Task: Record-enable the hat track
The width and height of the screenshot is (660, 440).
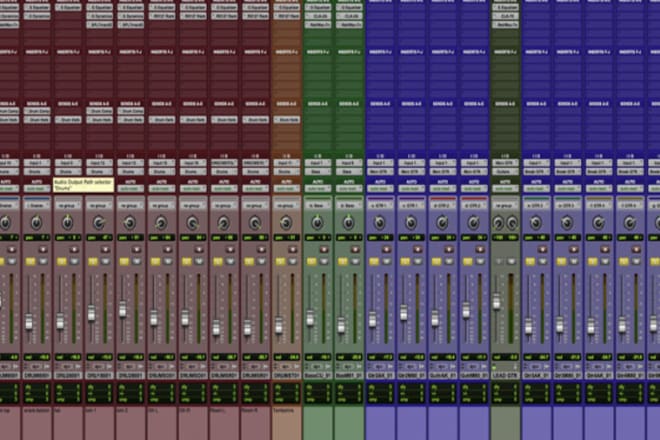Action: point(74,250)
